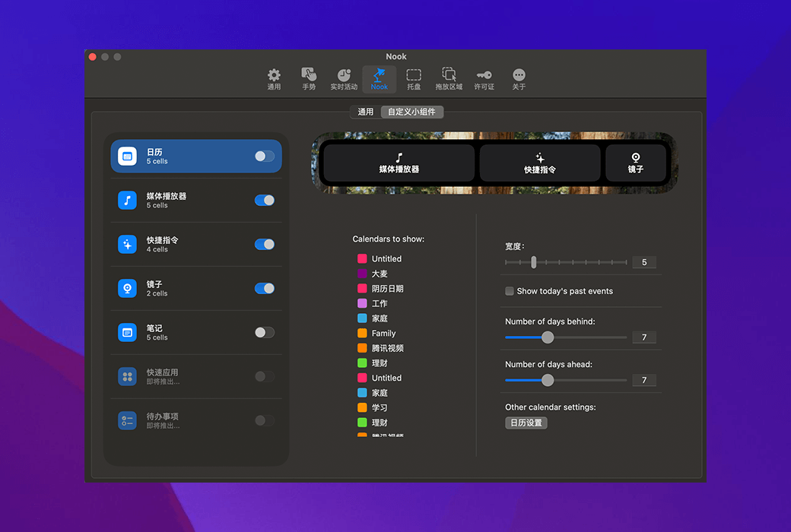Disable the 媒体播放器 widget toggle
The height and width of the screenshot is (532, 791).
coord(264,200)
